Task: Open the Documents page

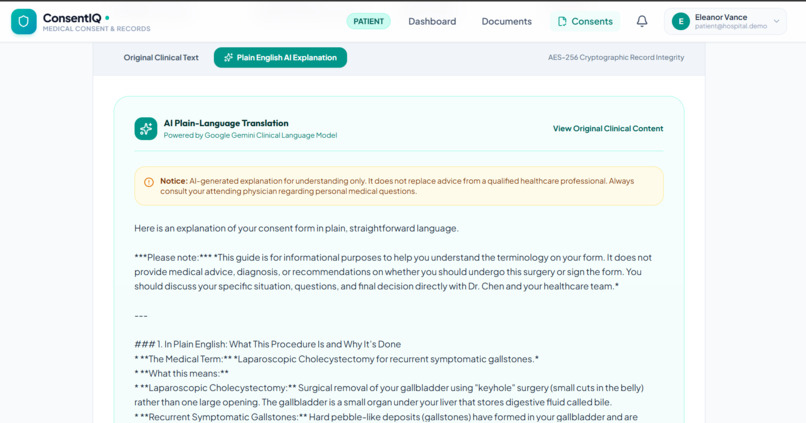Action: 506,22
